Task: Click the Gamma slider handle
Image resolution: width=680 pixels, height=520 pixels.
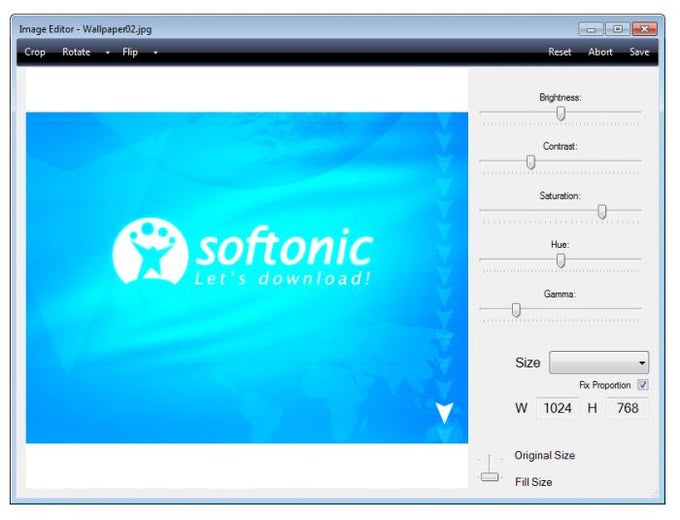Action: pyautogui.click(x=516, y=310)
